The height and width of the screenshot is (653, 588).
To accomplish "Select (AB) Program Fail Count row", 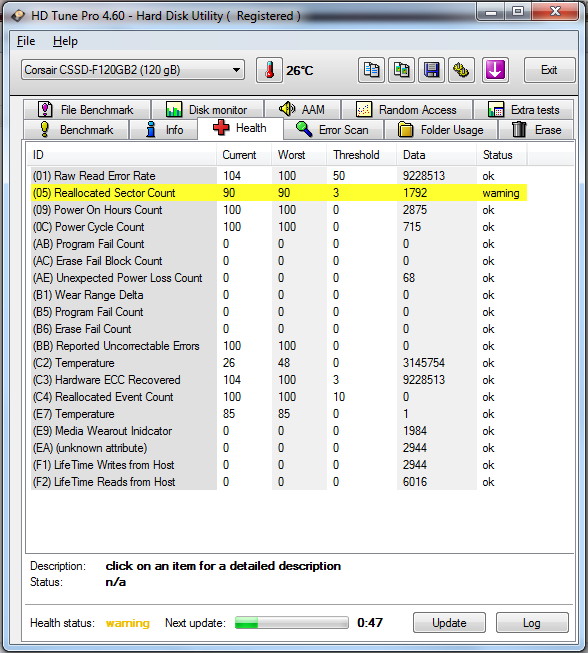I will pyautogui.click(x=279, y=244).
